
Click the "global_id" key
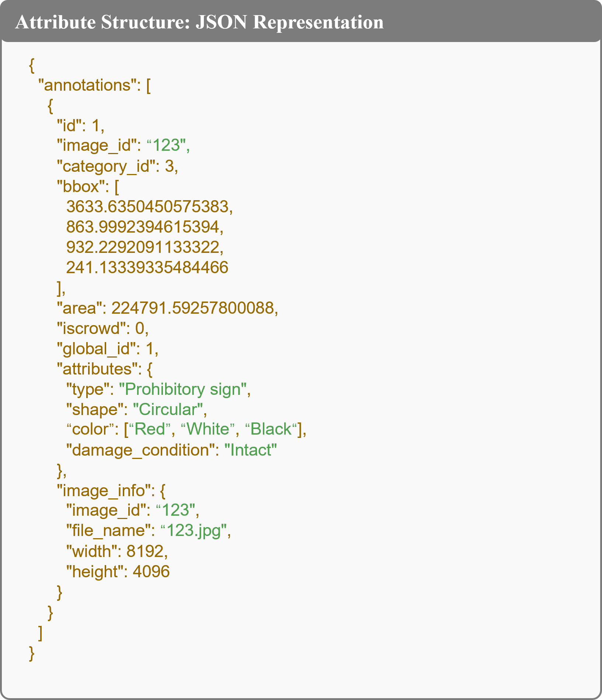click(97, 349)
